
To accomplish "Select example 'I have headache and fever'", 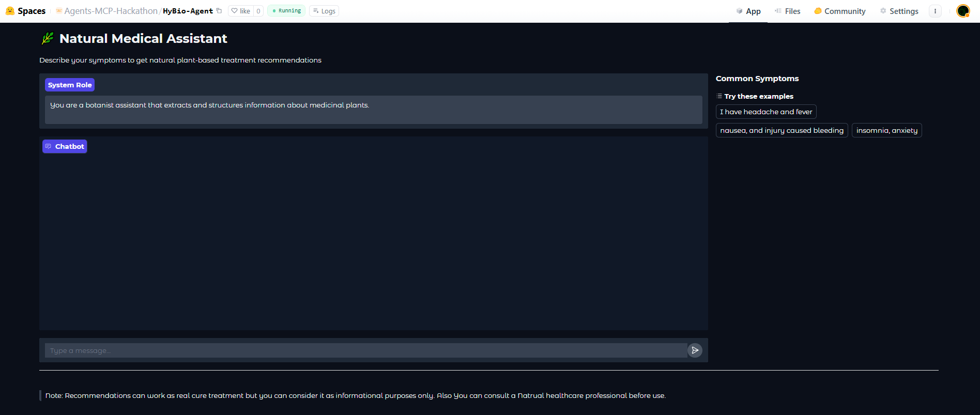I will pyautogui.click(x=765, y=112).
